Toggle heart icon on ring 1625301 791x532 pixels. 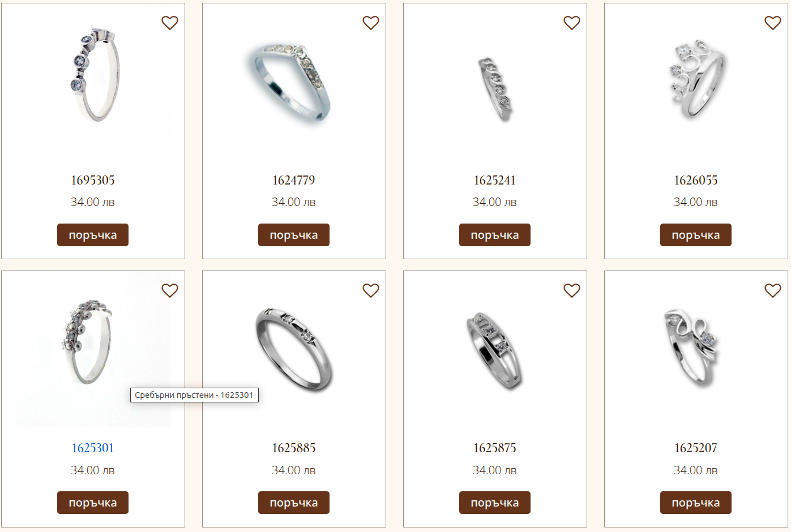170,290
